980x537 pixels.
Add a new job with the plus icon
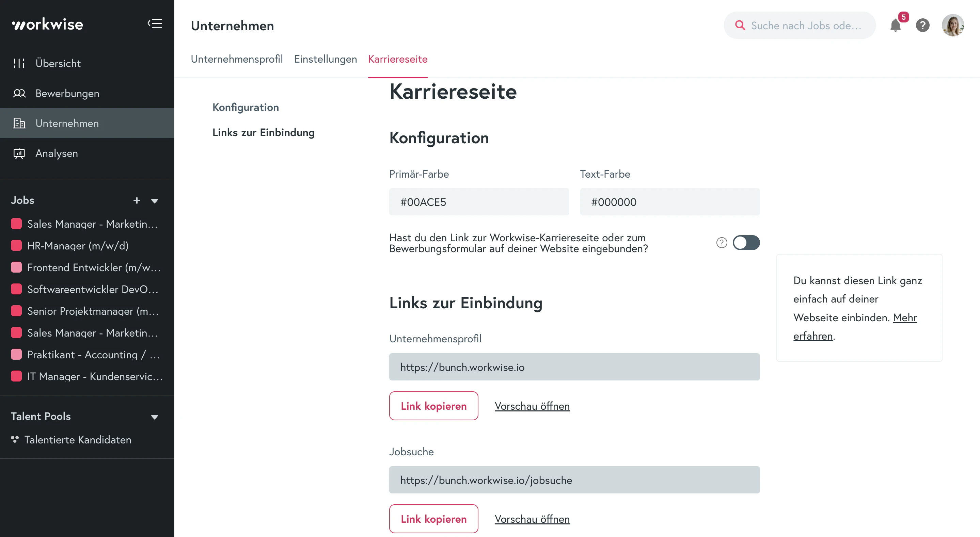[x=137, y=200]
